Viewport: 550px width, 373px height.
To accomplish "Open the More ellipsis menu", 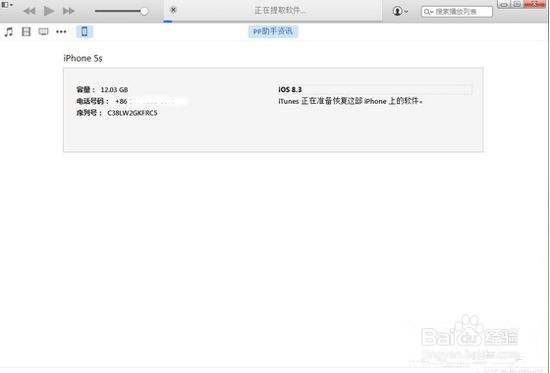I will tap(61, 32).
